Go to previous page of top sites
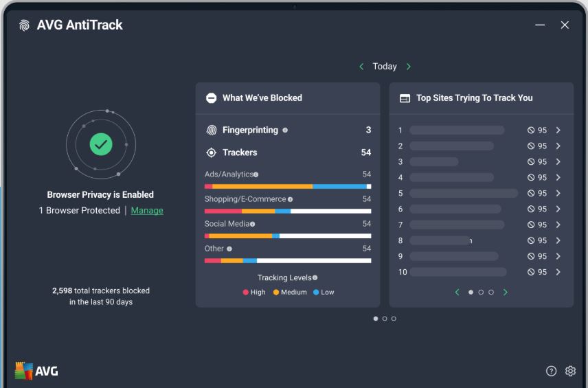 point(457,292)
